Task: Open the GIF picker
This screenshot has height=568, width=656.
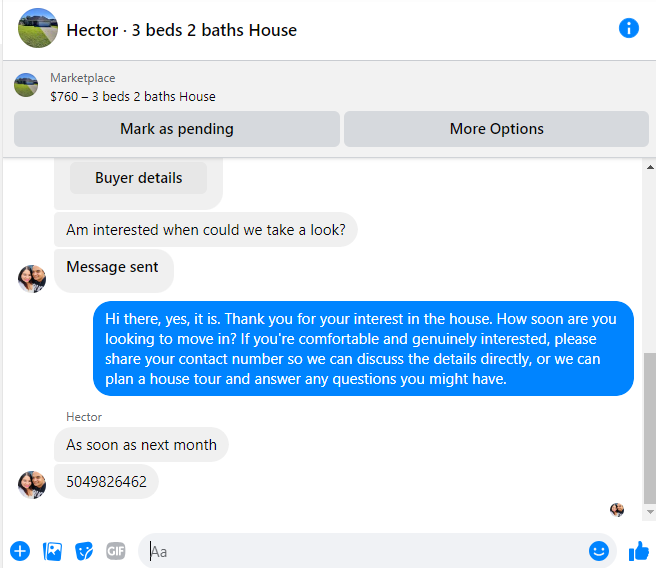Action: pos(115,551)
